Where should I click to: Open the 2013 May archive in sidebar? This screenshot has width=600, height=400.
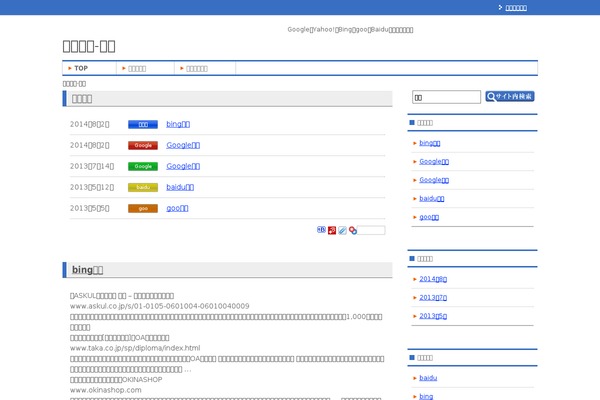coord(433,316)
